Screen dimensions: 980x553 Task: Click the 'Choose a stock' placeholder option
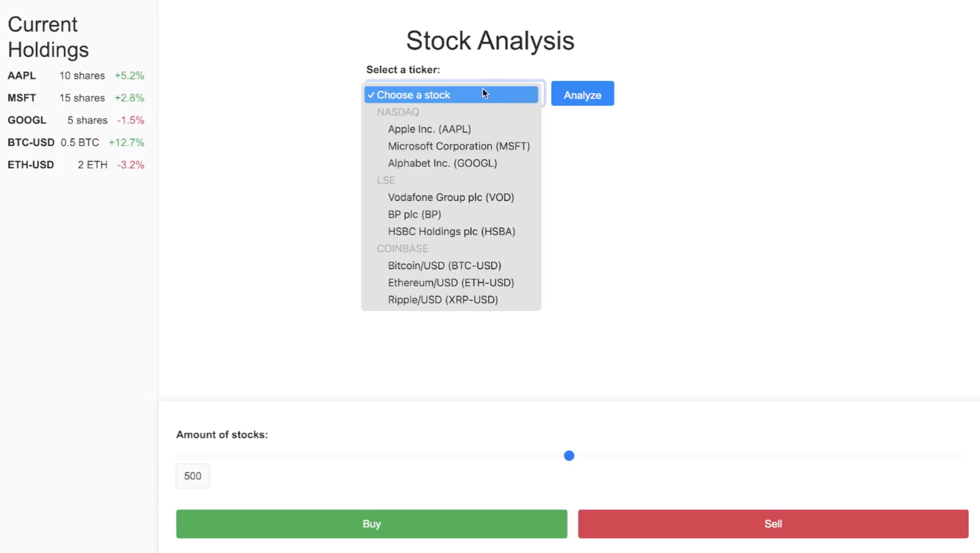point(413,95)
